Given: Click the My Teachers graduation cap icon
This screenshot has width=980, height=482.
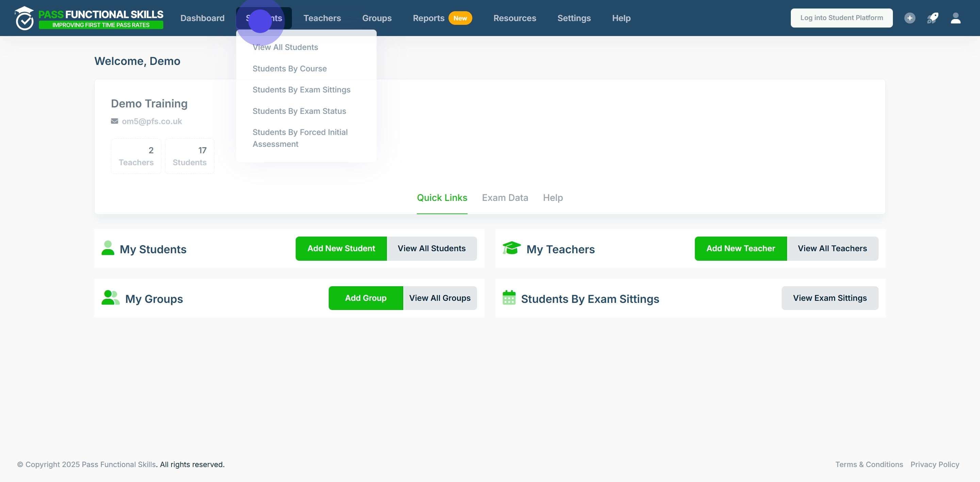Looking at the screenshot, I should (511, 248).
